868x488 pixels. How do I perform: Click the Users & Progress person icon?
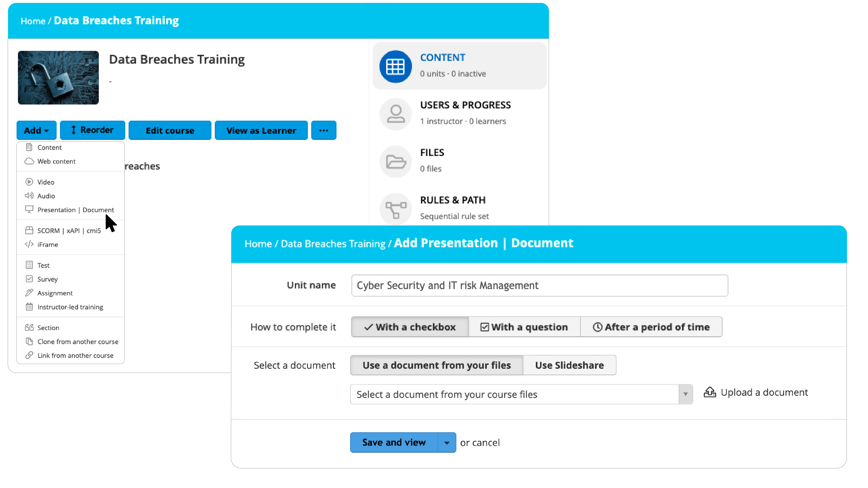395,114
